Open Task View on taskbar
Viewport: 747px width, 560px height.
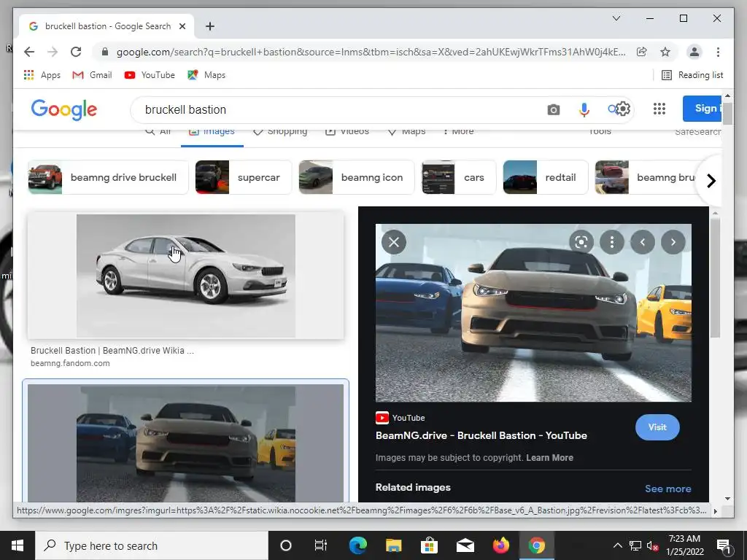[321, 545]
